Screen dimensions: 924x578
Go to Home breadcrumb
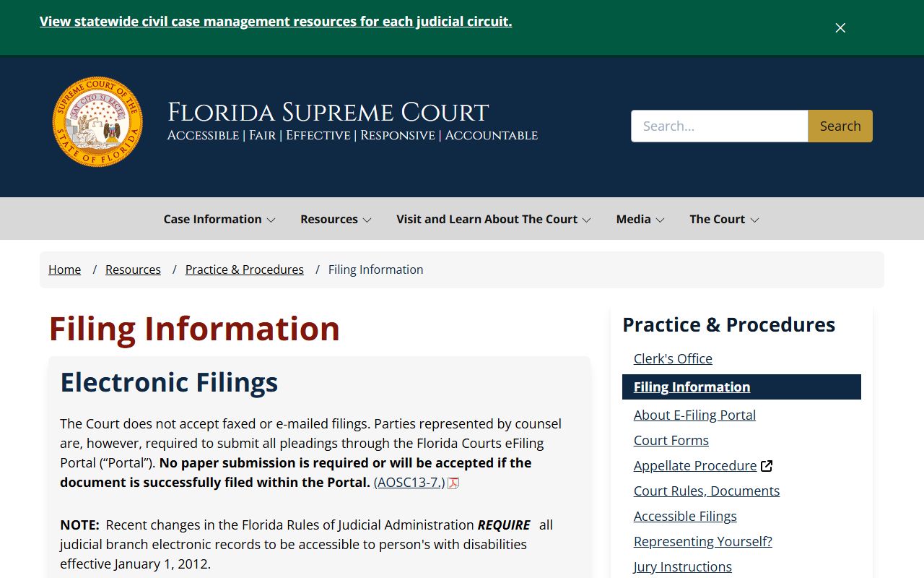(x=64, y=269)
